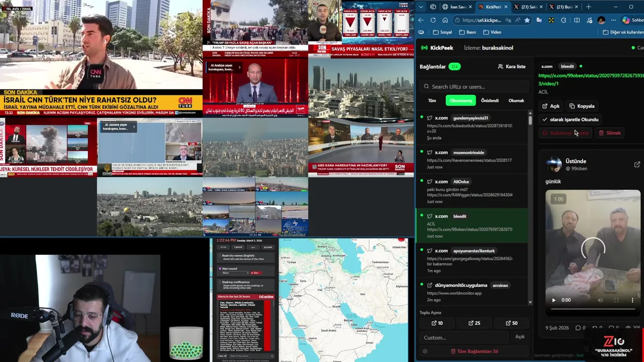This screenshot has height=362, width=644.
Task: Toggle the Desktop notifications checkbox
Action: 219,282
